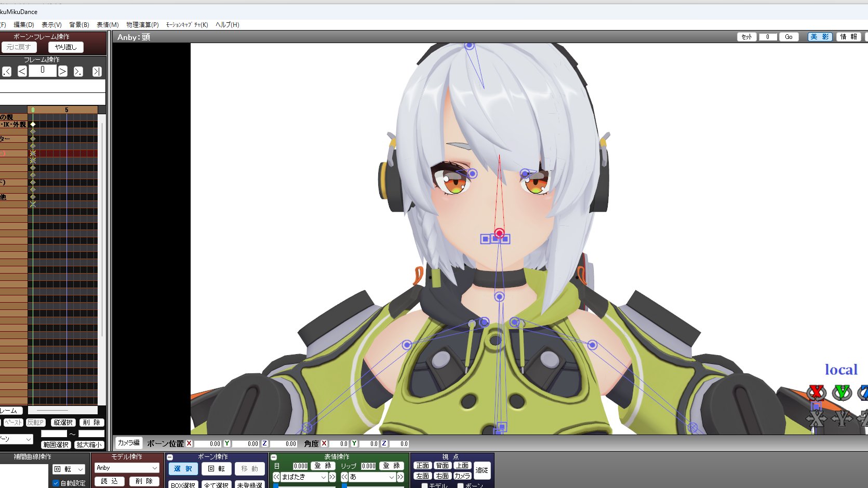Next eye morph >> arrow beside まばたき
This screenshot has height=488, width=868.
(332, 477)
